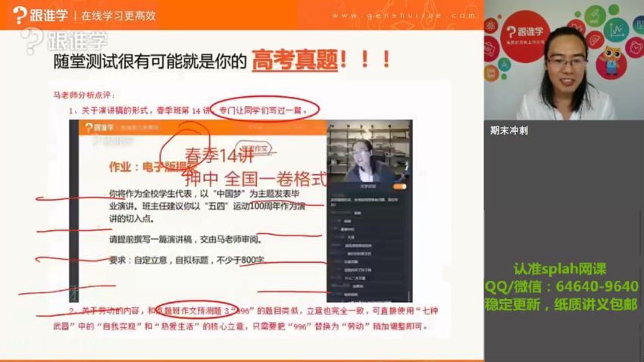Select the 期末冲刺 course label under the webcam

click(509, 130)
